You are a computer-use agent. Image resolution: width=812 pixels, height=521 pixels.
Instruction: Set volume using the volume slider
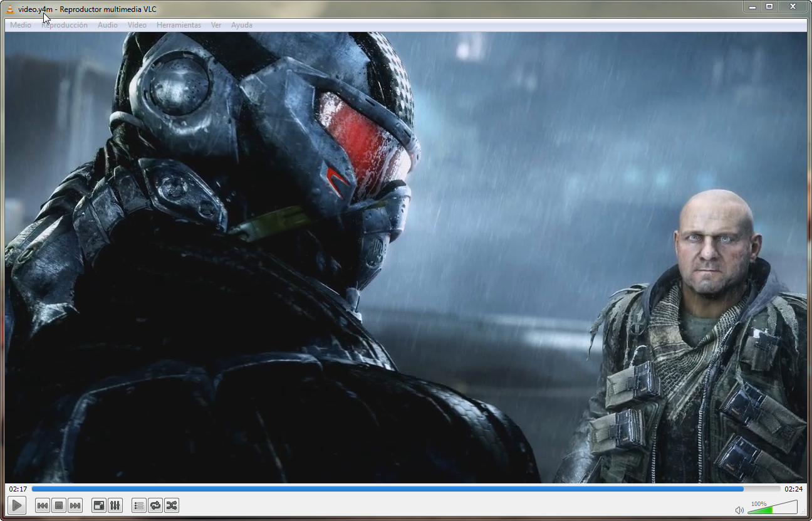(773, 507)
